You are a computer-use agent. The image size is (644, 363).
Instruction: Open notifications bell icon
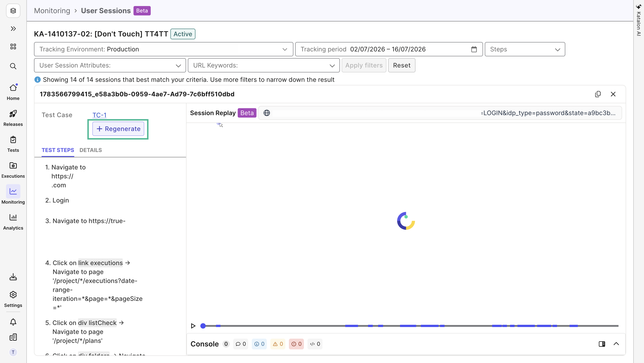[x=13, y=322]
